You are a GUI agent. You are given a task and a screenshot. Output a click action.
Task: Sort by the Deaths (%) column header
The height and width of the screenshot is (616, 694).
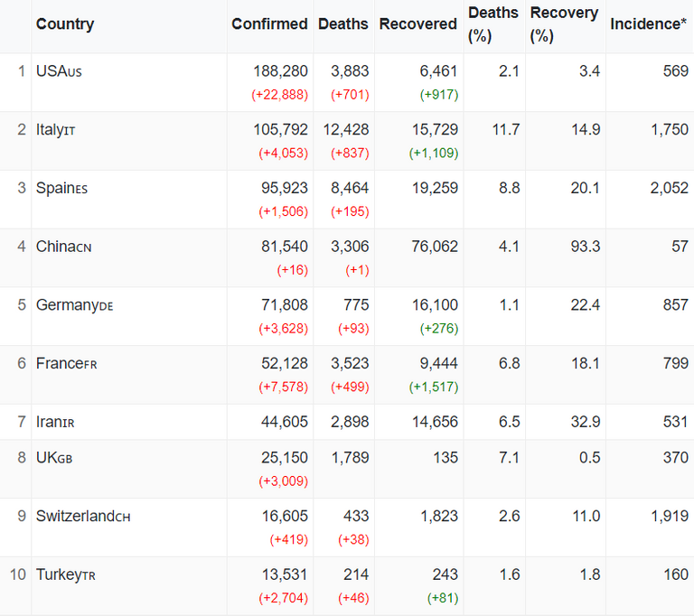493,24
